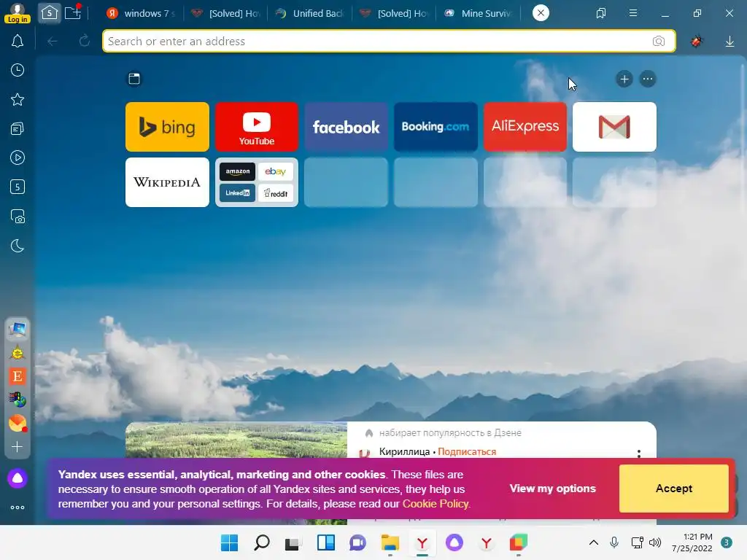Open sidebar tabs counter showing 5
The image size is (747, 560).
(x=18, y=187)
